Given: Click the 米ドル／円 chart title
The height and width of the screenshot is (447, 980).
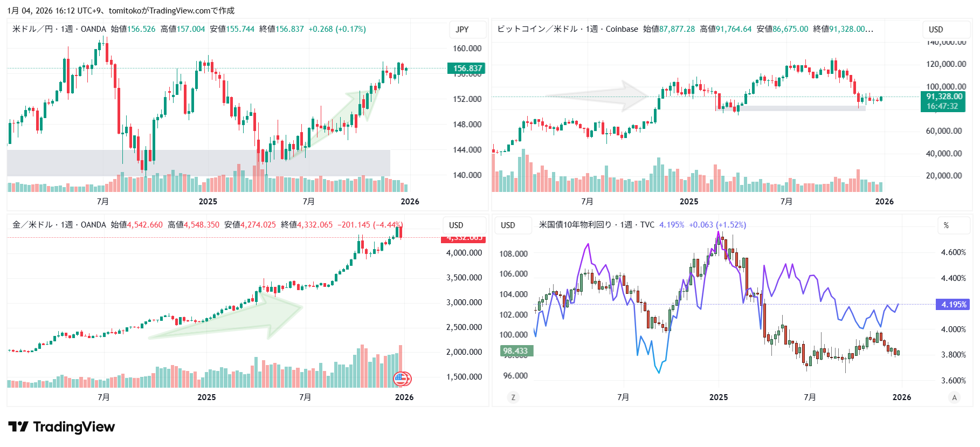Looking at the screenshot, I should tap(32, 29).
